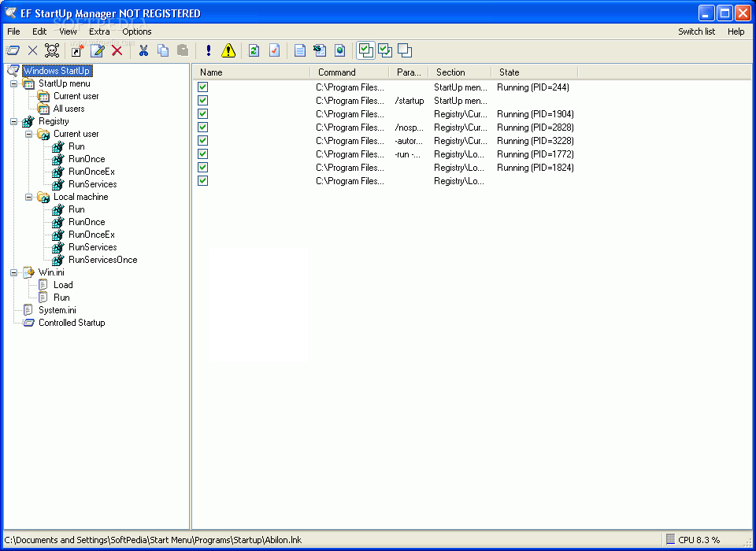Viewport: 756px width, 551px height.
Task: Click the new shortcut entry icon
Action: click(77, 50)
